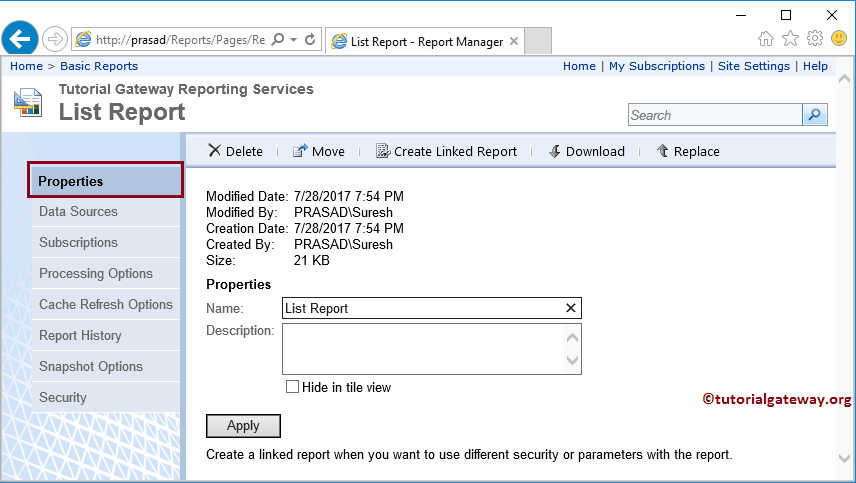
Task: Open Site Settings link
Action: (753, 66)
